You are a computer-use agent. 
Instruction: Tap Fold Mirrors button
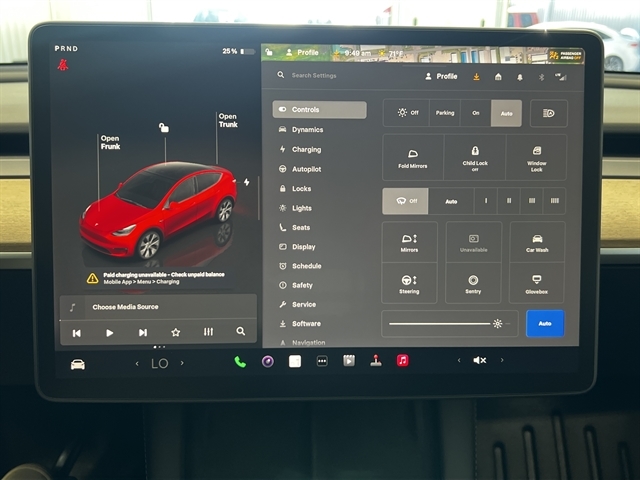pos(413,158)
